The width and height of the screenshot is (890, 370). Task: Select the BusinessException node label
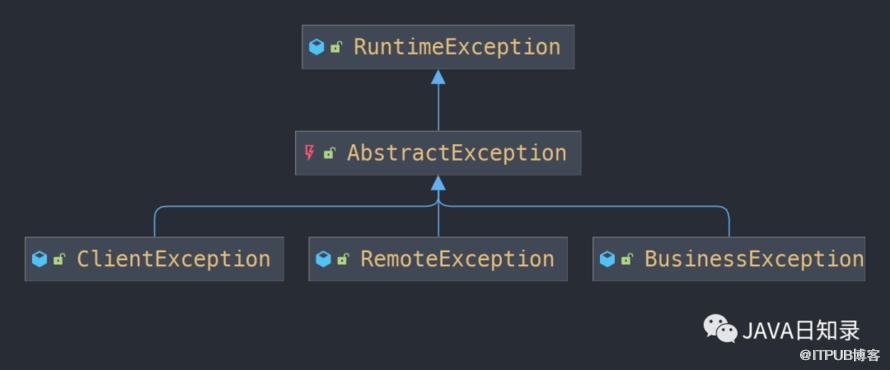[x=754, y=259]
